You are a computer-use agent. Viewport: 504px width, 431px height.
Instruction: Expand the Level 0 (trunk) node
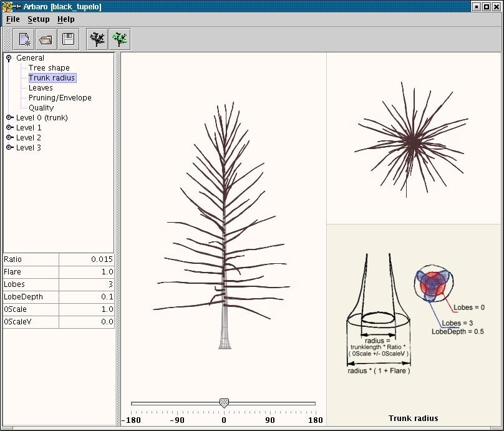pyautogui.click(x=9, y=118)
